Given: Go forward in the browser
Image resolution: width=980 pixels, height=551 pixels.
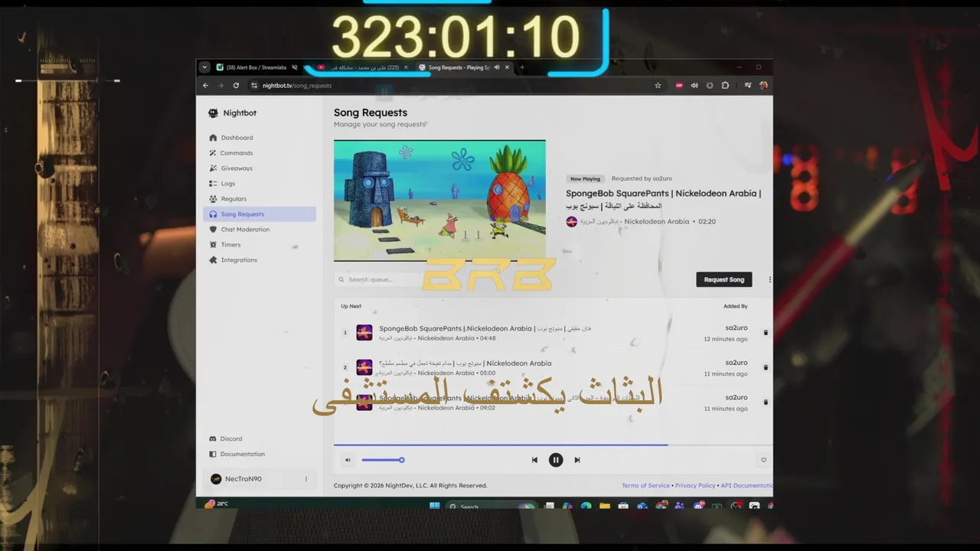Looking at the screenshot, I should [220, 86].
